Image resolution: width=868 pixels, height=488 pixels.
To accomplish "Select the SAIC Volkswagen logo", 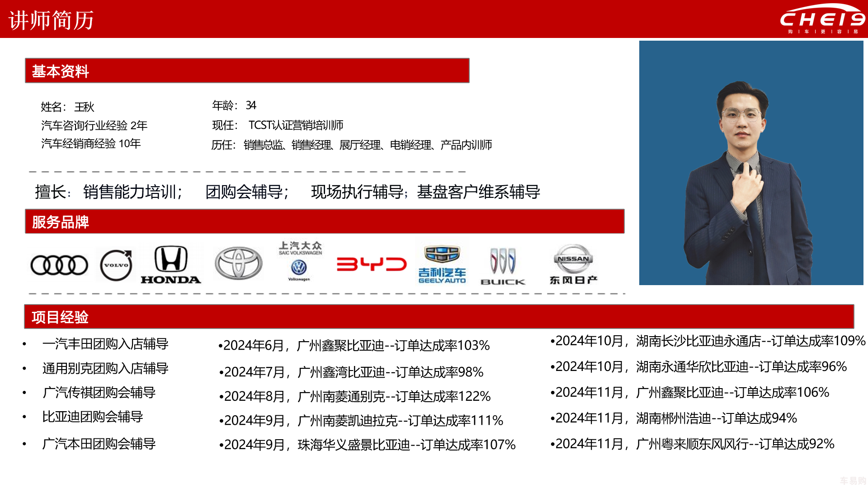I will tap(300, 261).
